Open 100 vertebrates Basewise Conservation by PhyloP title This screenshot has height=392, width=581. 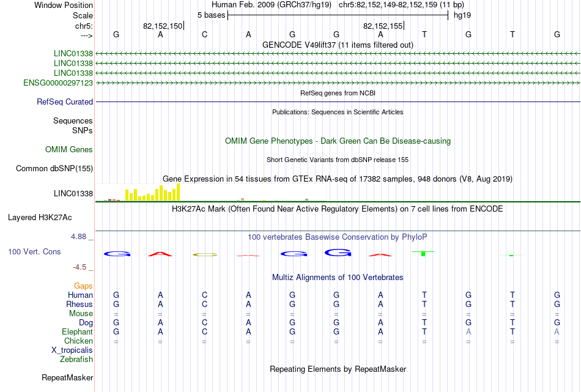pyautogui.click(x=338, y=237)
